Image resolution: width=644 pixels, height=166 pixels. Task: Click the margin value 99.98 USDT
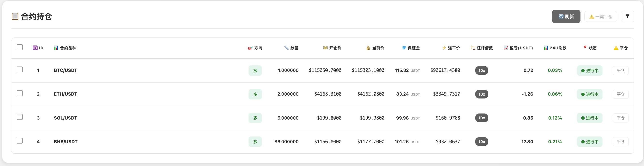tap(408, 118)
